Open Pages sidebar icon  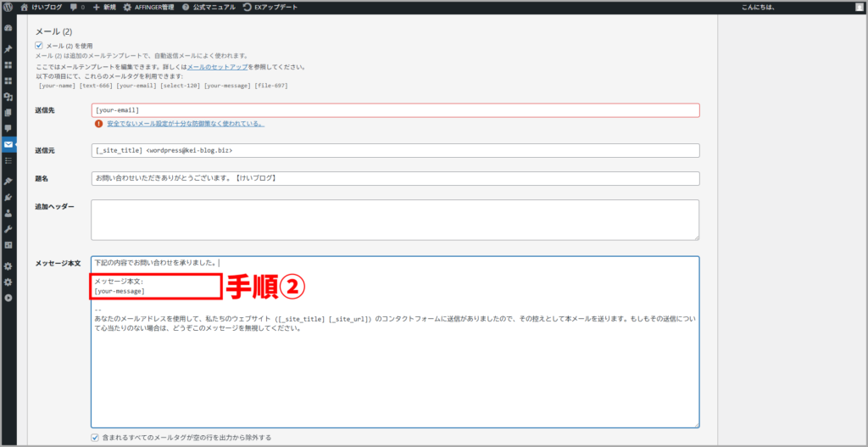coord(8,112)
